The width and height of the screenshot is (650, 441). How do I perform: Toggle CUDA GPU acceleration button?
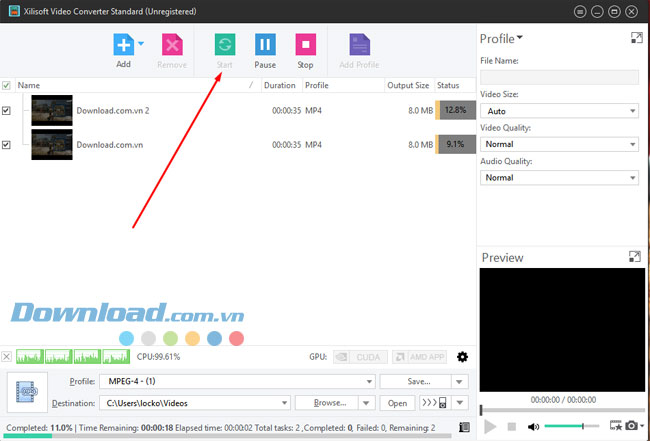[360, 357]
